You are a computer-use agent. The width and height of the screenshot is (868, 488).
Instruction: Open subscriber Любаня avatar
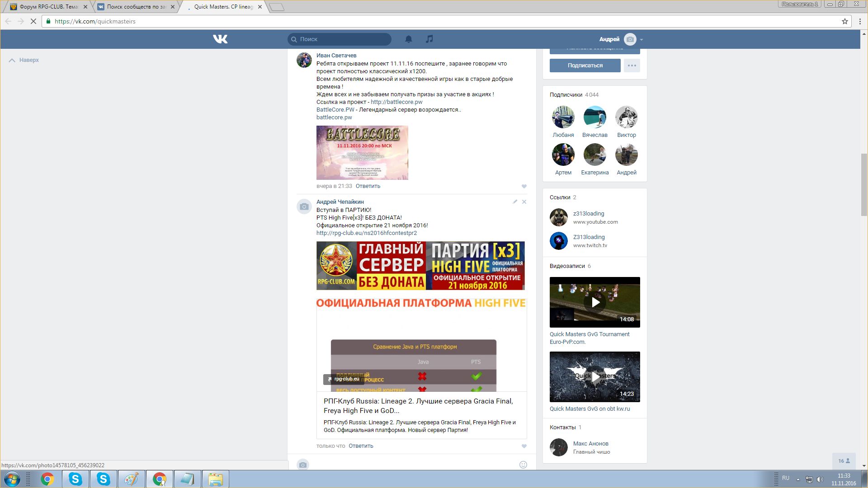point(563,117)
